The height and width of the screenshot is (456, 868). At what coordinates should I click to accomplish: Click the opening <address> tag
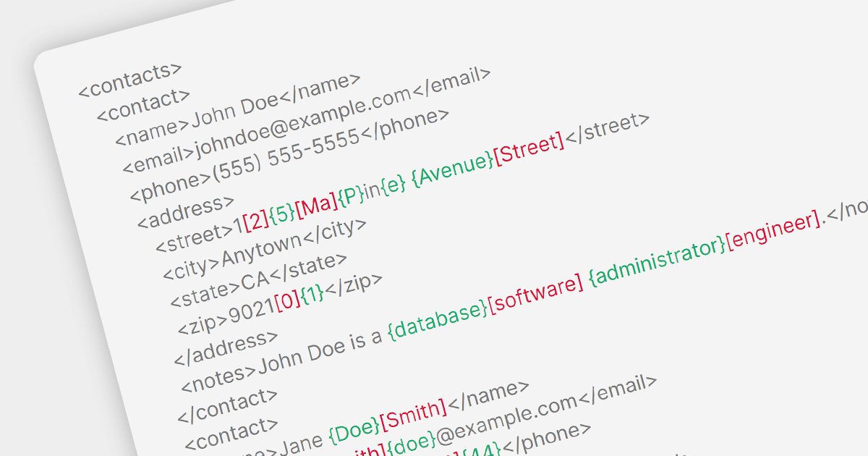pyautogui.click(x=186, y=211)
